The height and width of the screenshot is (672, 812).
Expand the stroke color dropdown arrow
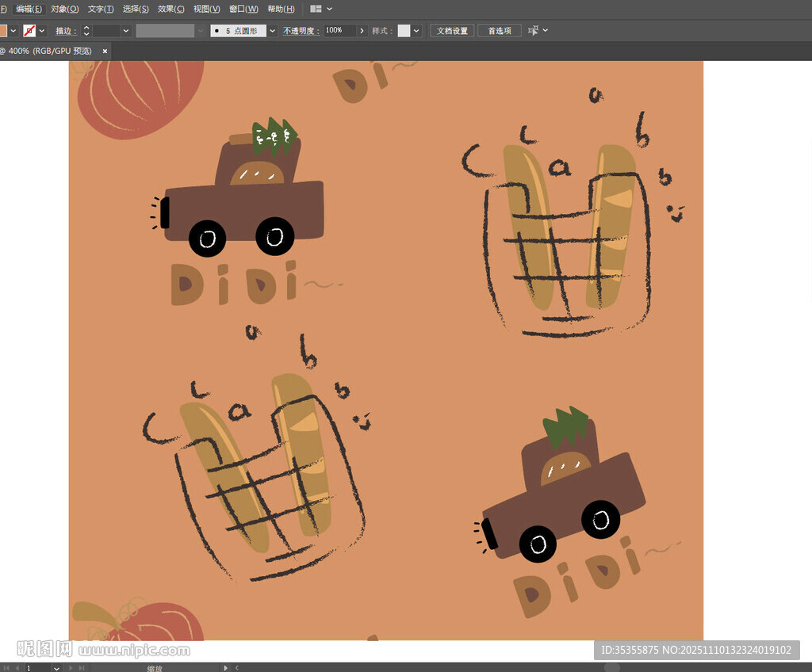[x=42, y=31]
